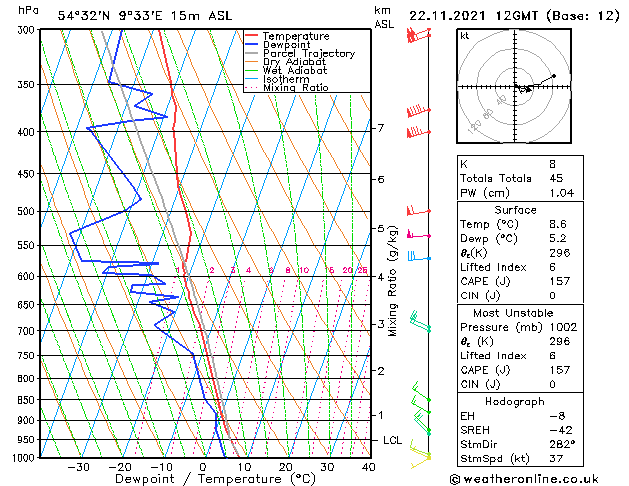Click the Hodograph section heading in table

click(x=515, y=401)
